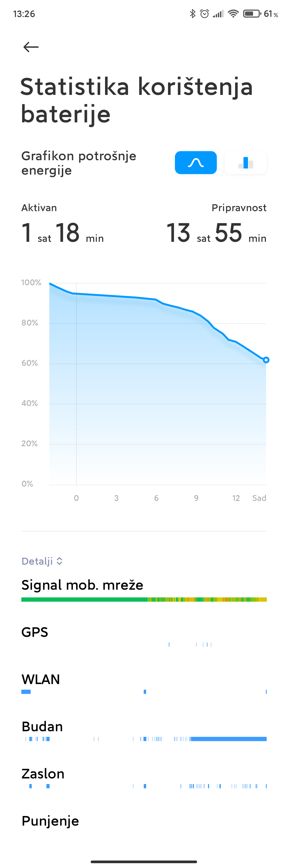
Task: Switch to line graph view
Action: click(x=195, y=163)
